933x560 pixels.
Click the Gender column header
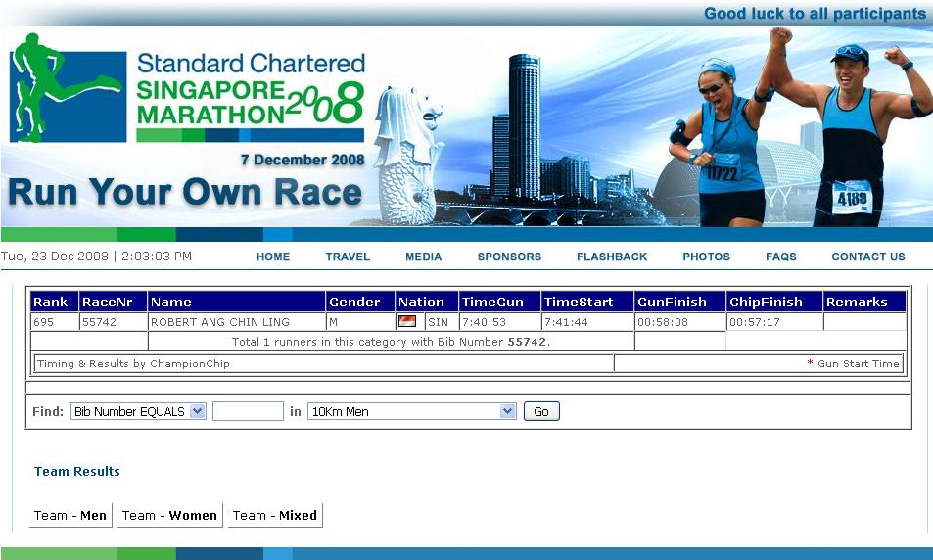coord(360,302)
